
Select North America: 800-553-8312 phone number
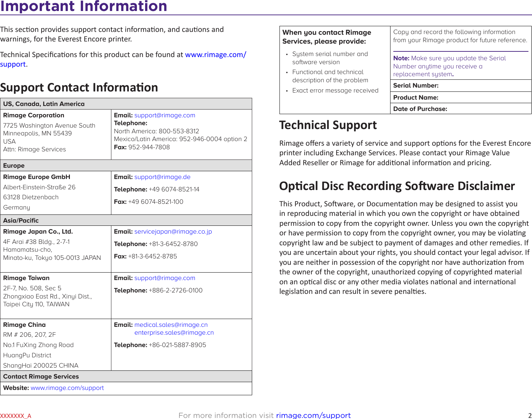tap(156, 131)
